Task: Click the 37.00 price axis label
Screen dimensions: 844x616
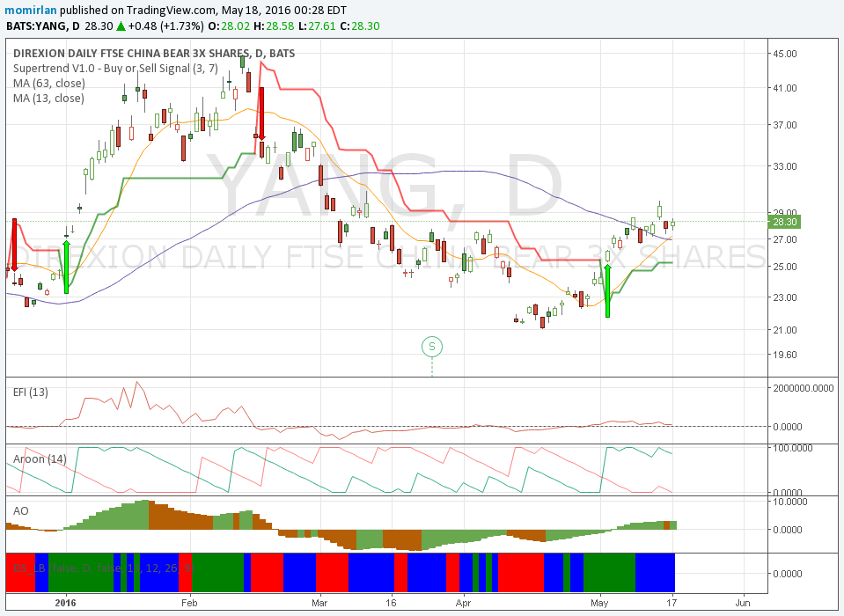Action: coord(785,125)
